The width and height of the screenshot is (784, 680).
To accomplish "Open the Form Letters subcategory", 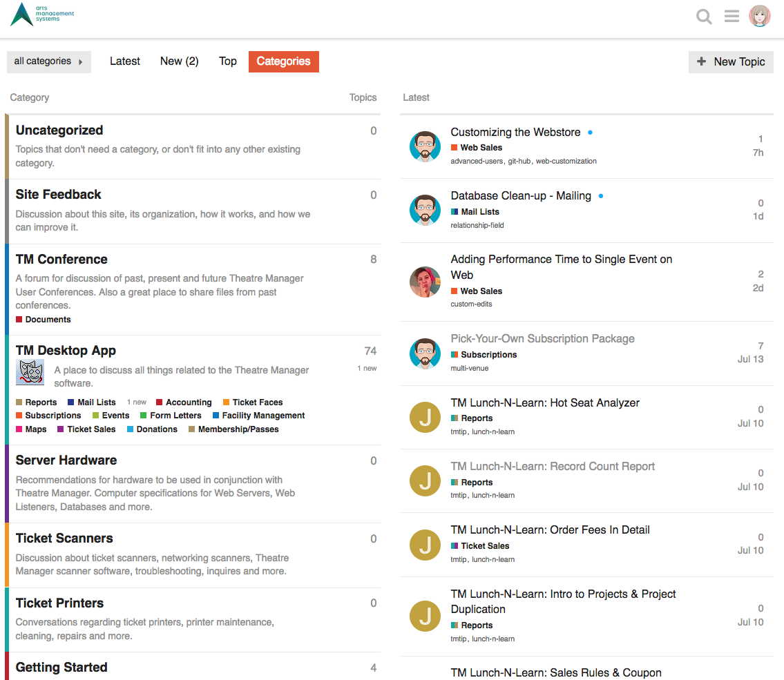I will [171, 415].
